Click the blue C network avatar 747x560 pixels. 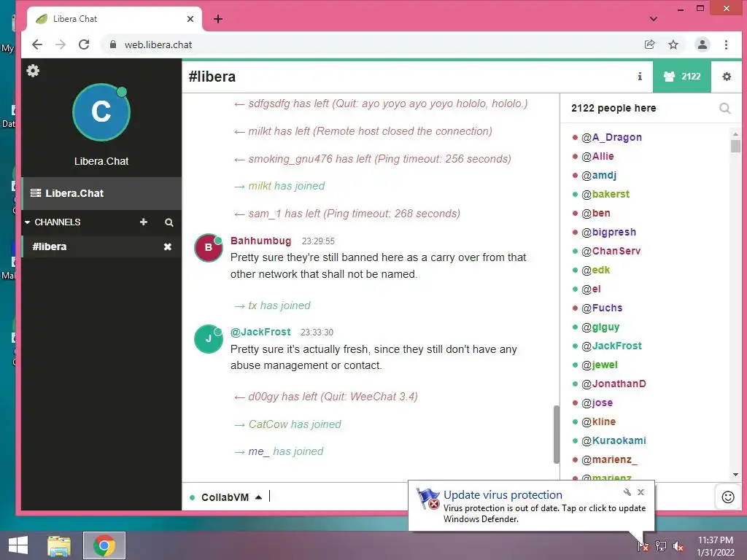click(101, 112)
